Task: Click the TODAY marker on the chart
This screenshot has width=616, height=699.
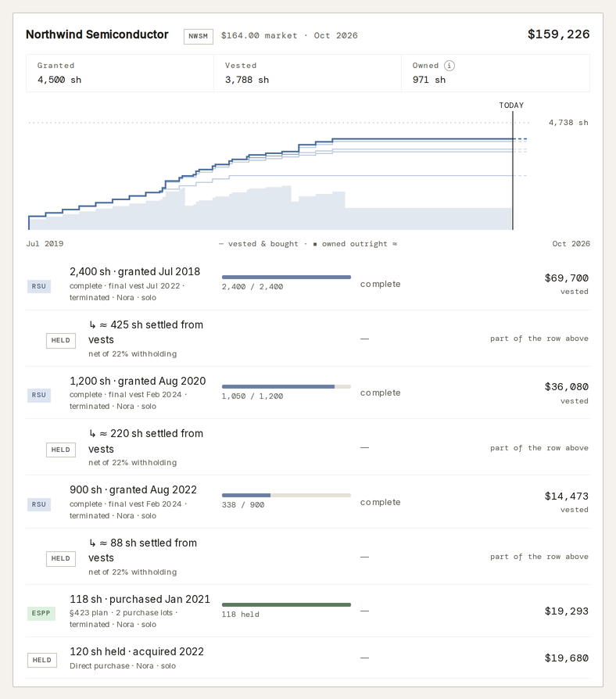Action: point(511,106)
